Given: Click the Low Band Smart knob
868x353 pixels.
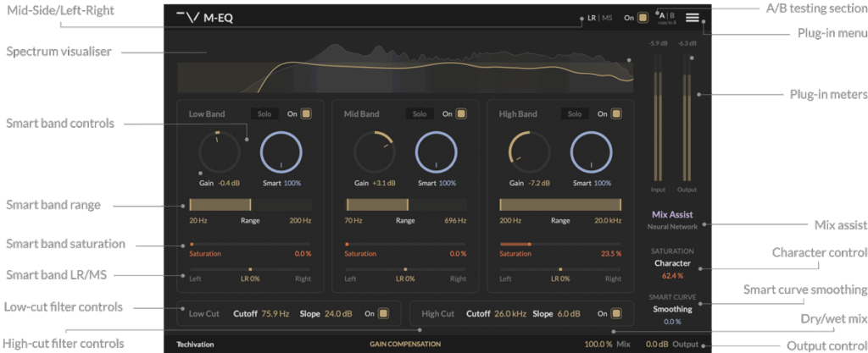Looking at the screenshot, I should [281, 152].
